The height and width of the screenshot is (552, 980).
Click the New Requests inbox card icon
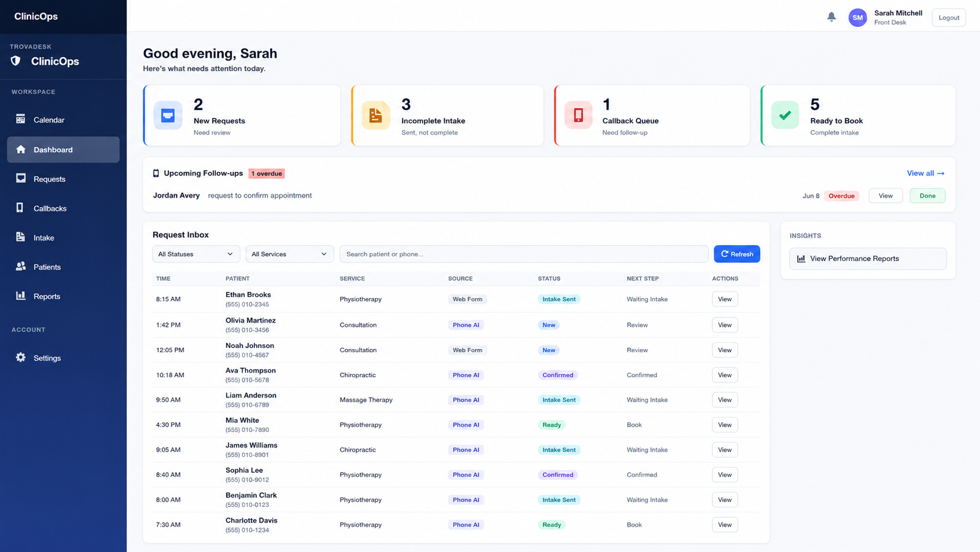(x=168, y=115)
